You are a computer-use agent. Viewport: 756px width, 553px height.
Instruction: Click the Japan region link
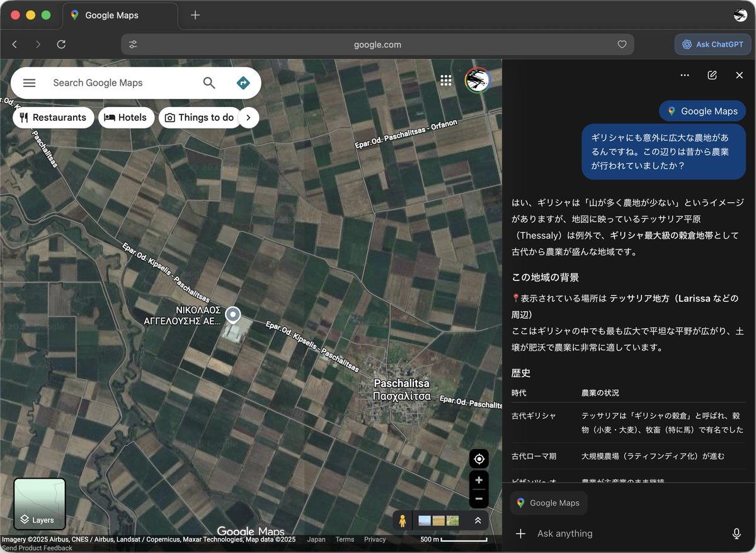[316, 539]
